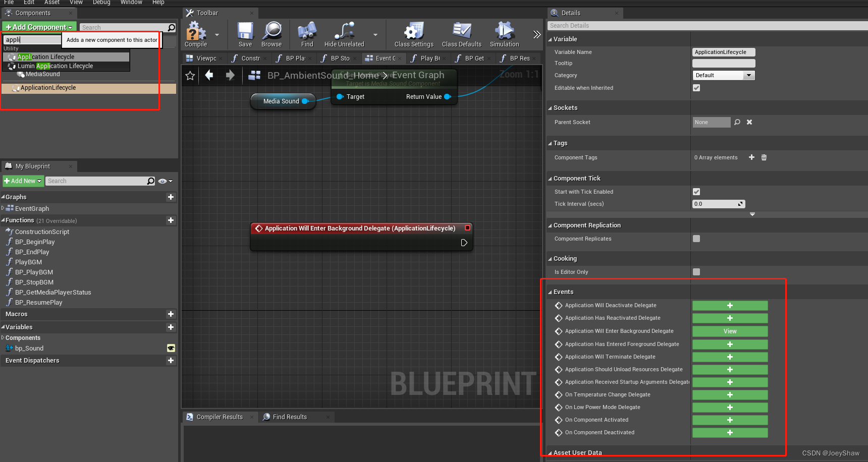Disable Start with Tick Enabled

[696, 192]
